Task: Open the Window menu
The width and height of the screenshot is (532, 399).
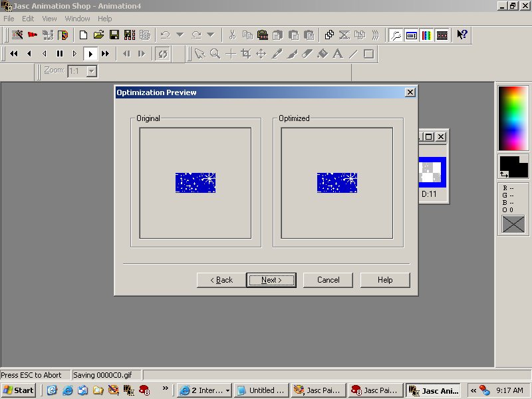Action: [77, 19]
